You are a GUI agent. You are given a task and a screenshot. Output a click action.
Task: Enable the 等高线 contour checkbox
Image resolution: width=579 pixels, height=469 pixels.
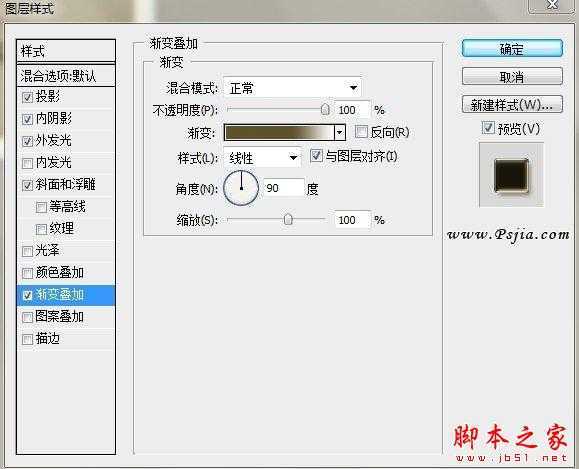pyautogui.click(x=41, y=208)
